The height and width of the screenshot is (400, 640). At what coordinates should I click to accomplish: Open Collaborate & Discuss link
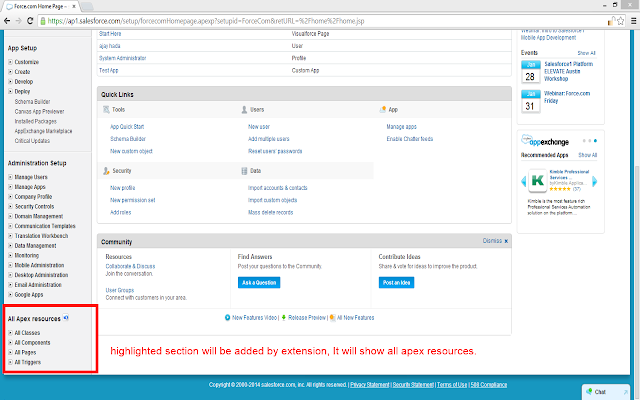130,266
